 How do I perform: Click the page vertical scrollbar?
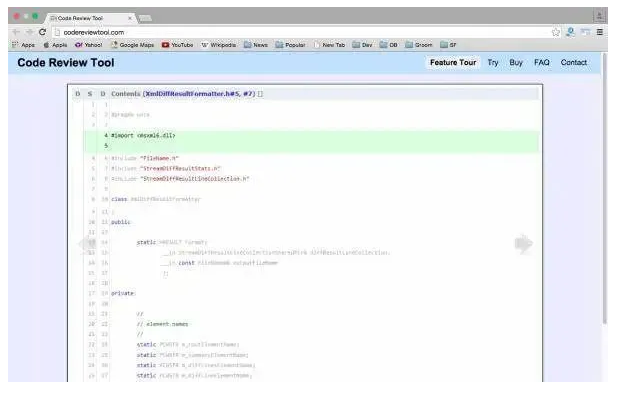605,189
